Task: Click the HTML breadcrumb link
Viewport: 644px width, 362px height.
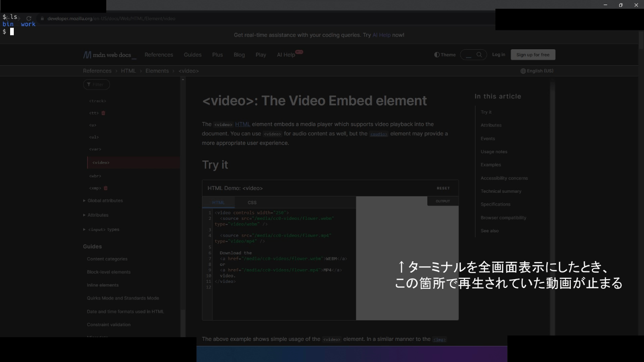Action: coord(128,71)
